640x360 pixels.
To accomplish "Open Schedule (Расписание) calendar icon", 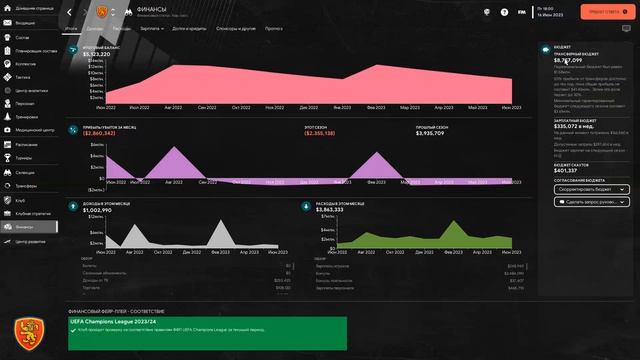I will pyautogui.click(x=7, y=144).
